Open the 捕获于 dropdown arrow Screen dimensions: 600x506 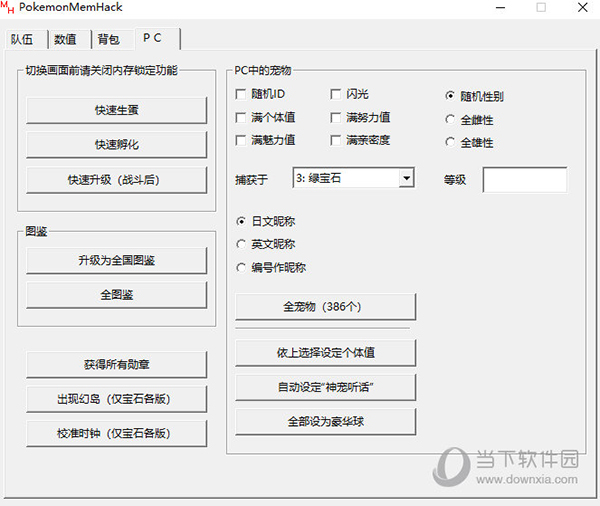406,178
